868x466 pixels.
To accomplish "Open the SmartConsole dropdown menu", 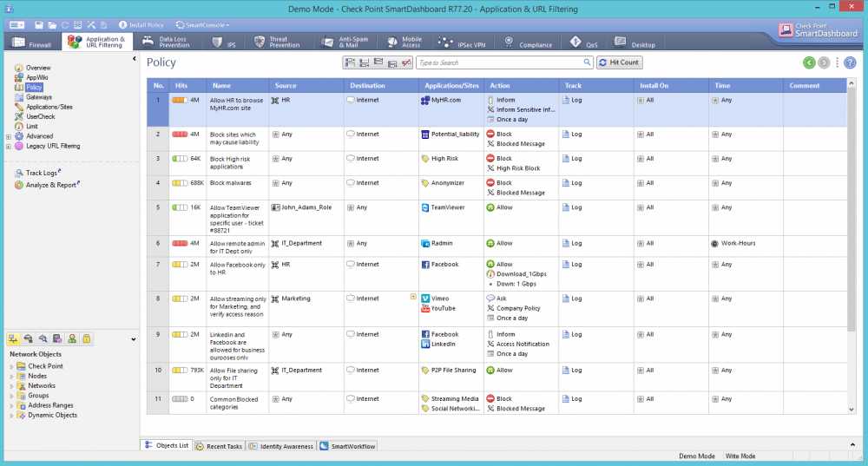I will [202, 25].
